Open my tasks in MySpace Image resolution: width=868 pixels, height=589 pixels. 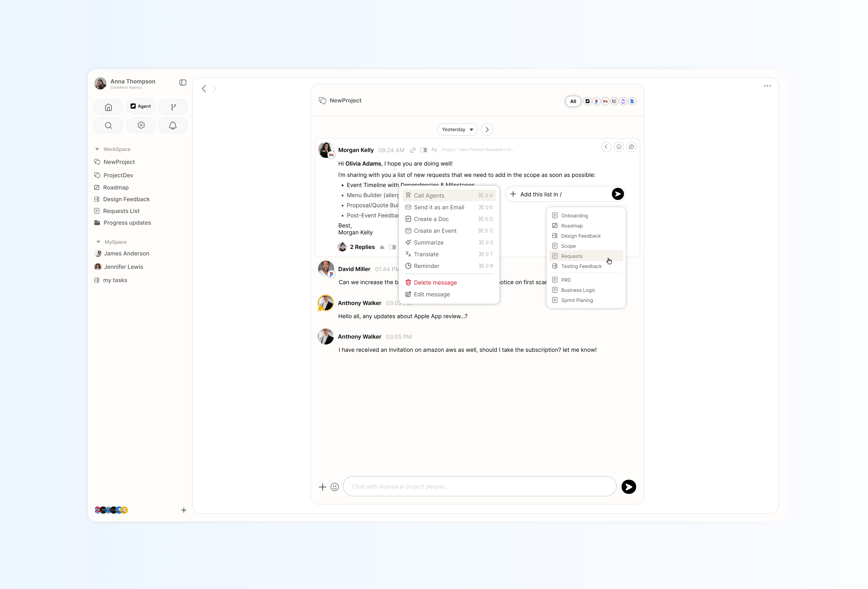pyautogui.click(x=111, y=280)
